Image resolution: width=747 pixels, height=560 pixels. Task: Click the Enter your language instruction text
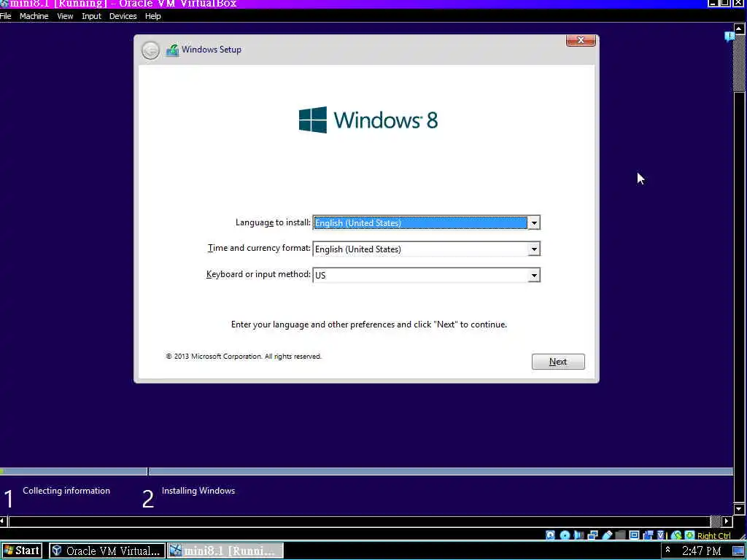[368, 324]
